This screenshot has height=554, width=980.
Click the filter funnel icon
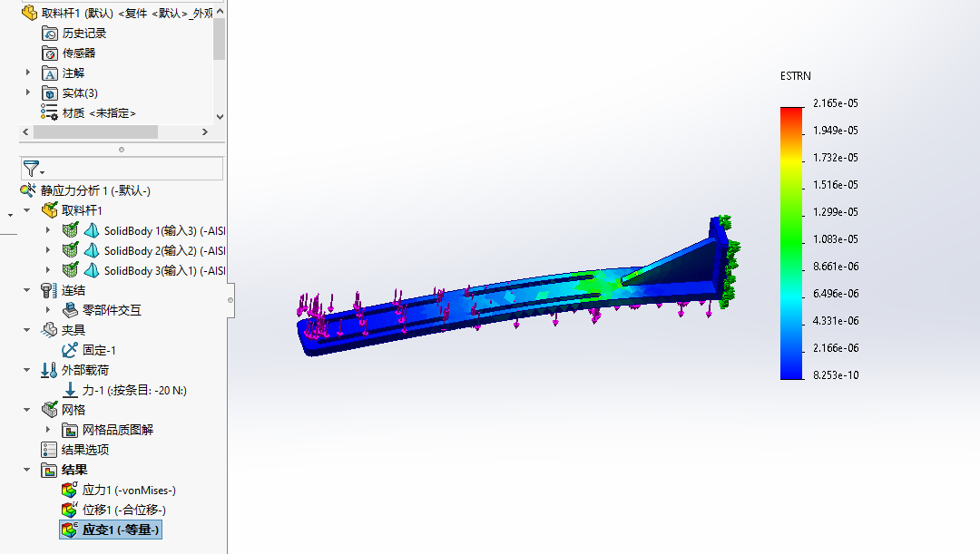pos(30,169)
